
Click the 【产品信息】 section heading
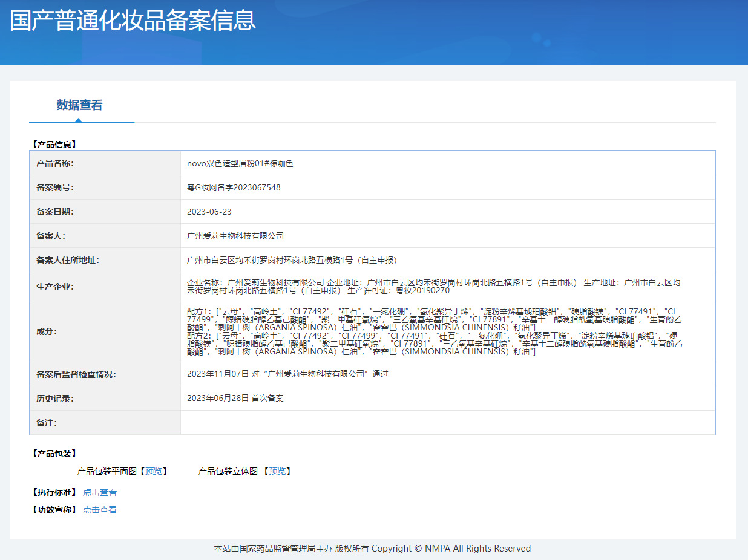(54, 145)
